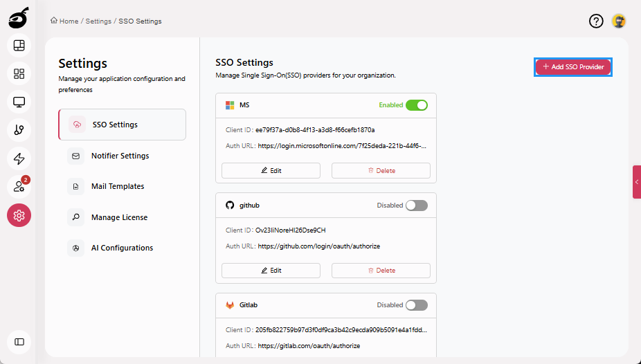Open Manage License menu item
The image size is (641, 364).
123,217
